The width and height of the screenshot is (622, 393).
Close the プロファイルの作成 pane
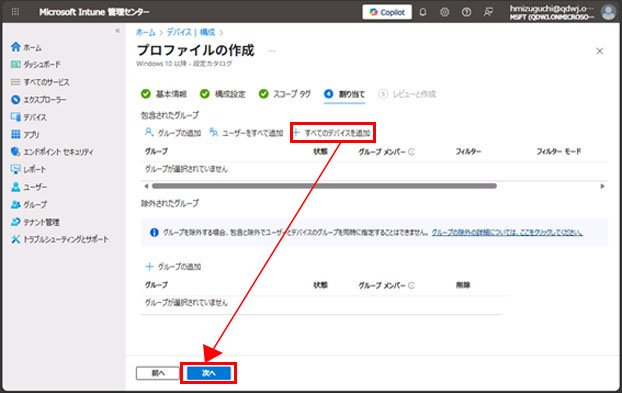click(x=599, y=51)
